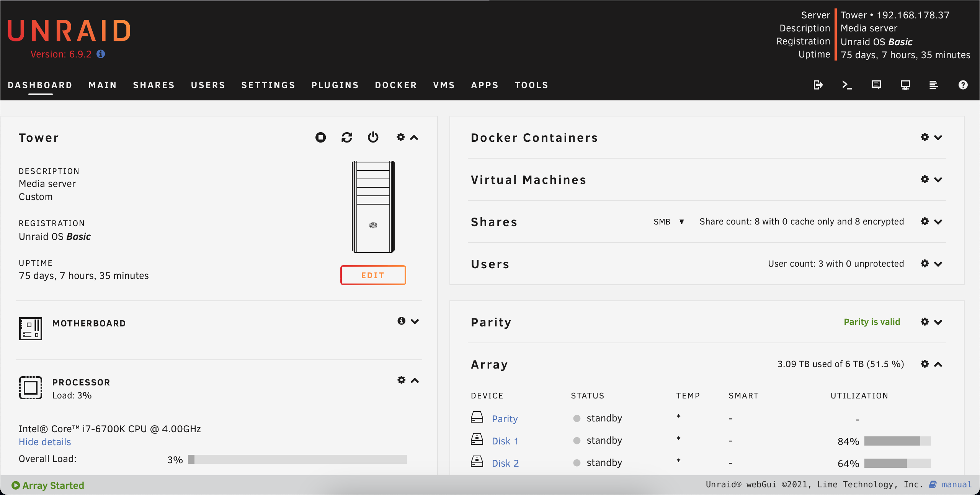The width and height of the screenshot is (980, 495).
Task: Go to the Dashboard tab
Action: click(40, 85)
